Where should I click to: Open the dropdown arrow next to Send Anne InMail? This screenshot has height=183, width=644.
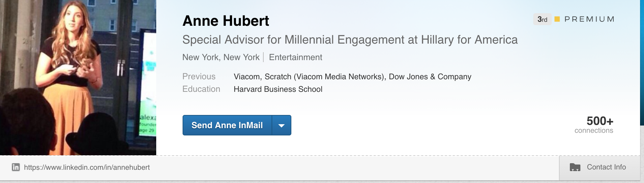281,125
